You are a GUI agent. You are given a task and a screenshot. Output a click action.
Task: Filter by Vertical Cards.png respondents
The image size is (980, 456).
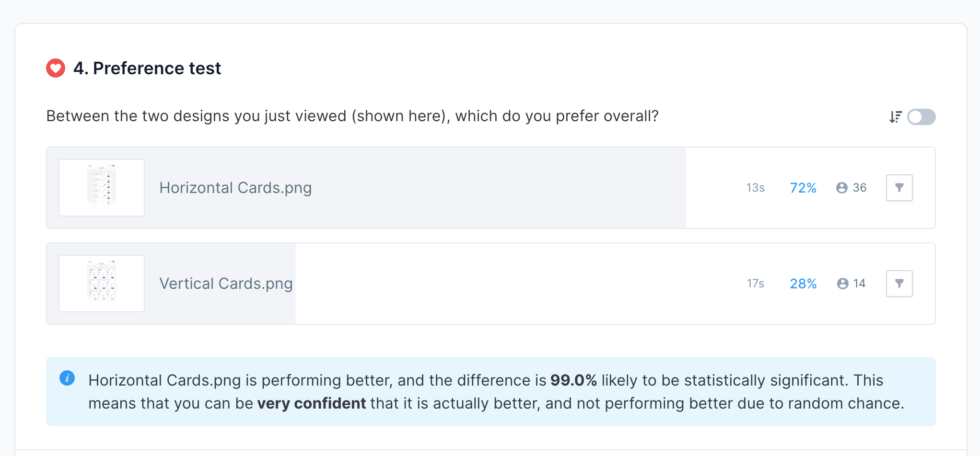click(899, 284)
